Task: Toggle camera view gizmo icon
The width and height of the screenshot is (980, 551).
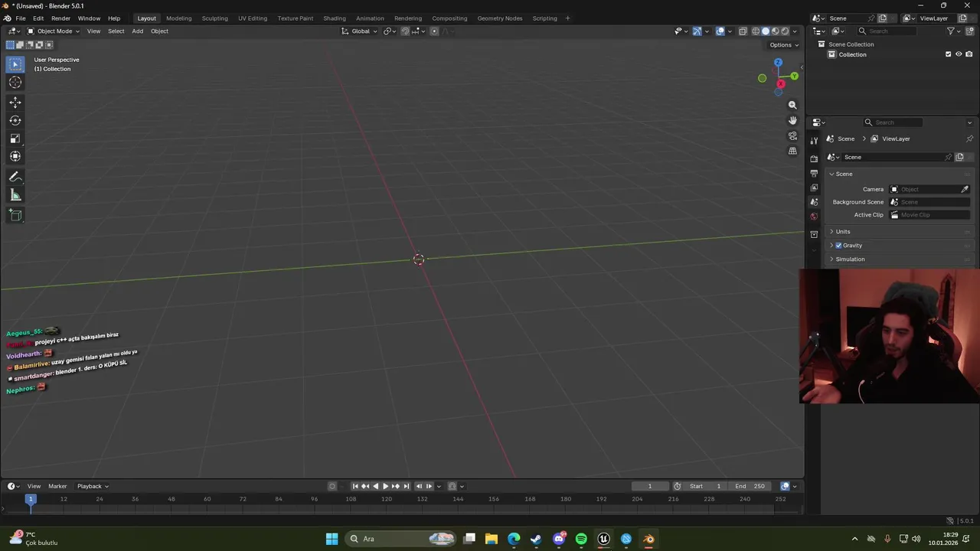Action: click(x=792, y=135)
